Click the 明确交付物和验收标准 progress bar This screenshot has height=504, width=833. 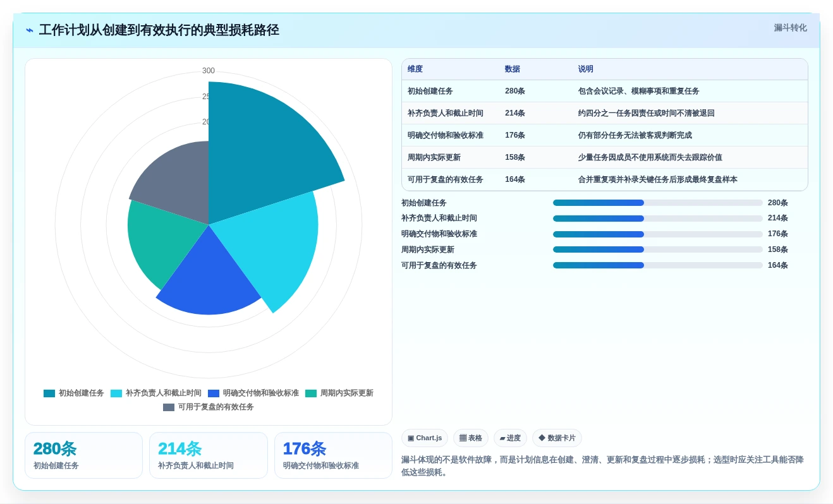click(658, 234)
